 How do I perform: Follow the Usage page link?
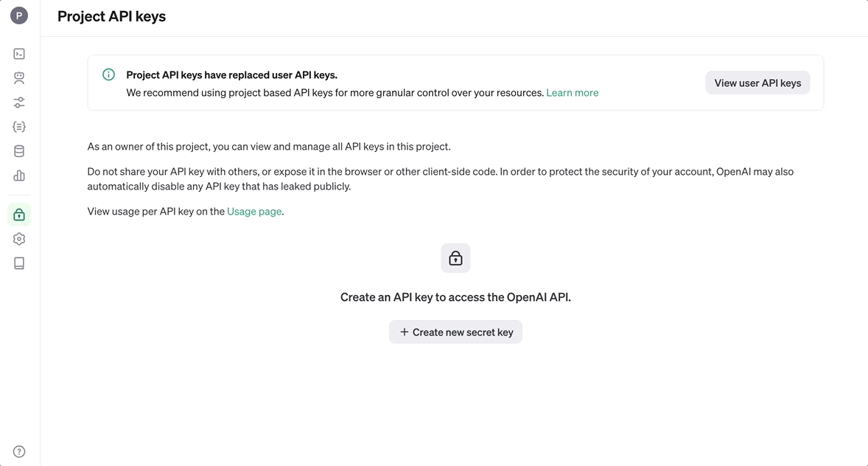click(254, 211)
